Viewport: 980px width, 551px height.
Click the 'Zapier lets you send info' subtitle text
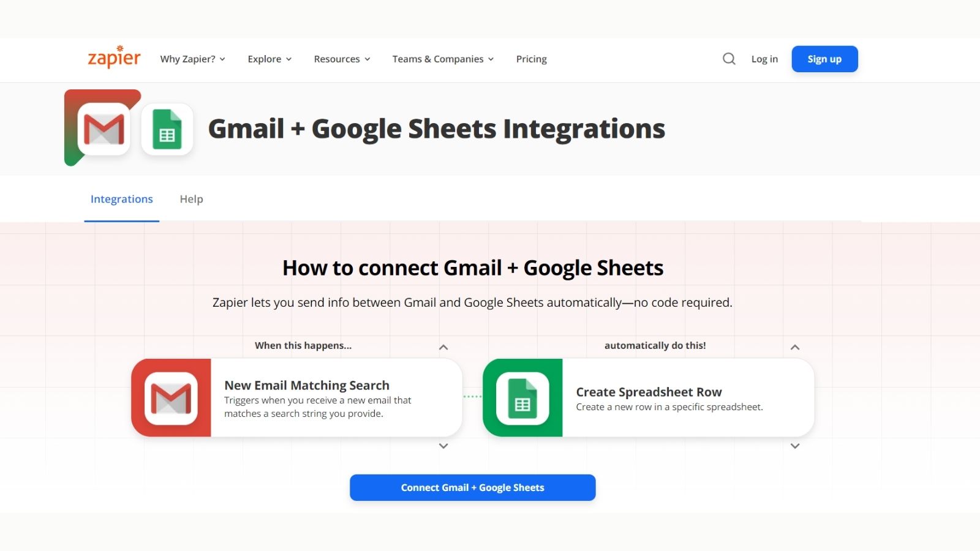tap(472, 302)
